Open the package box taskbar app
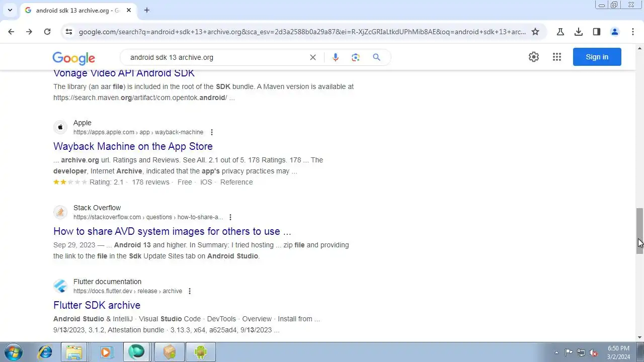644x362 pixels. pos(169,352)
